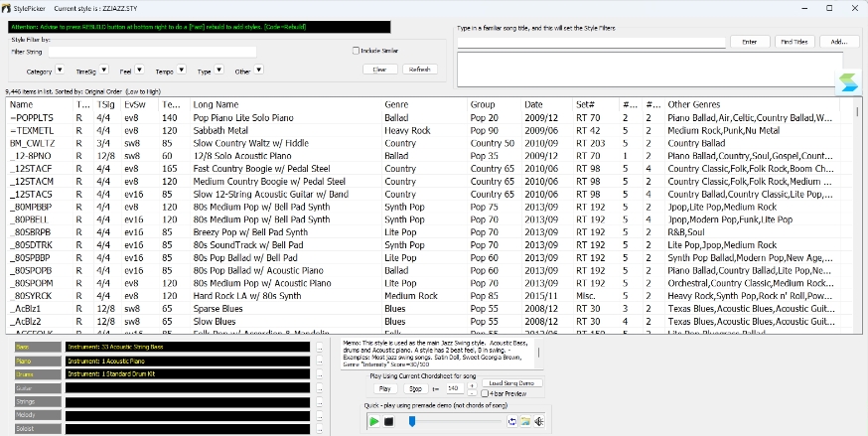The image size is (868, 436).
Task: Click the speaker audio icon in quick-play bar
Action: coord(538,422)
